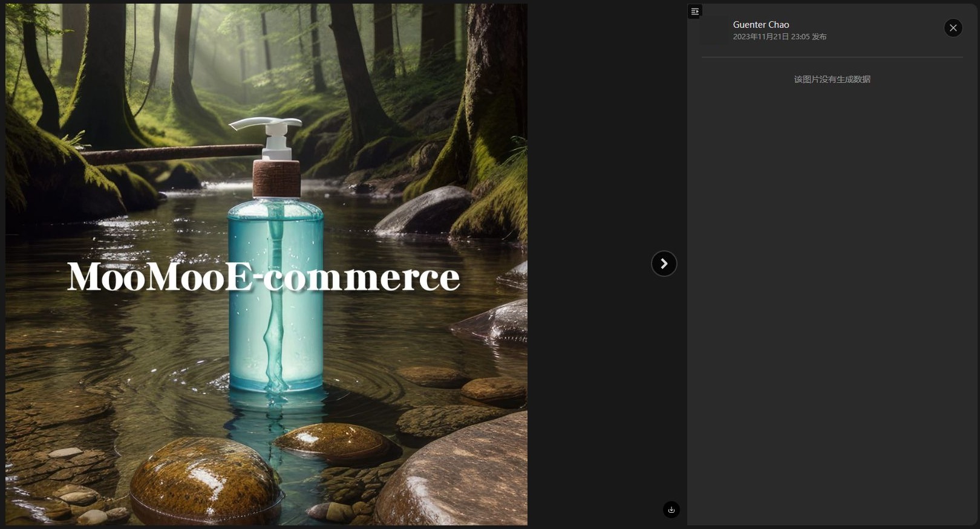This screenshot has width=980, height=529.
Task: Click the blue pump bottle in the preview
Action: click(x=275, y=284)
